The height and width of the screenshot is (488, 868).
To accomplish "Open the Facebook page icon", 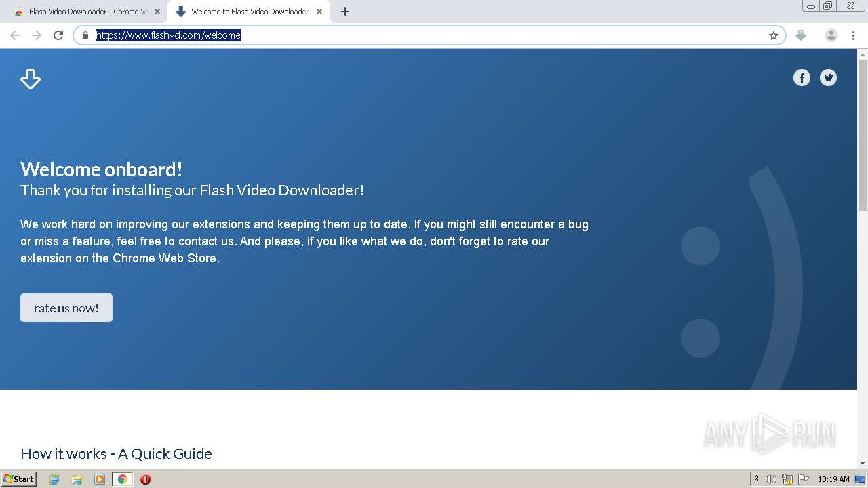I will coord(802,77).
